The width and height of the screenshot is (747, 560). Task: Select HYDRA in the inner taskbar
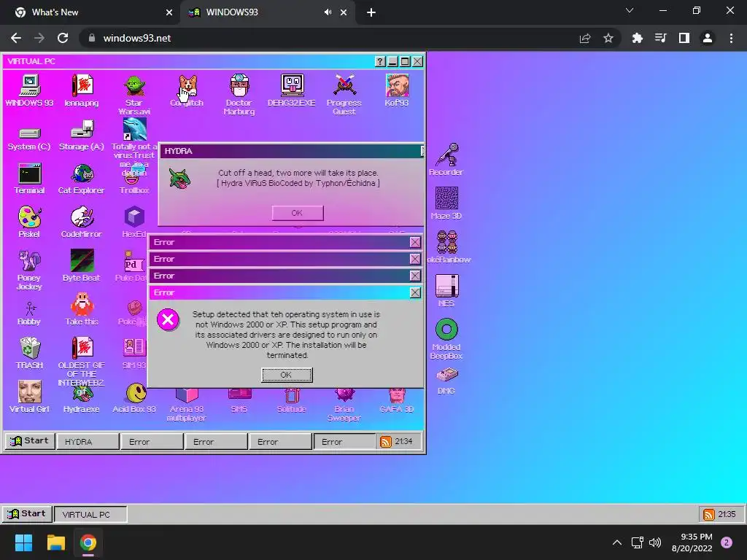88,441
